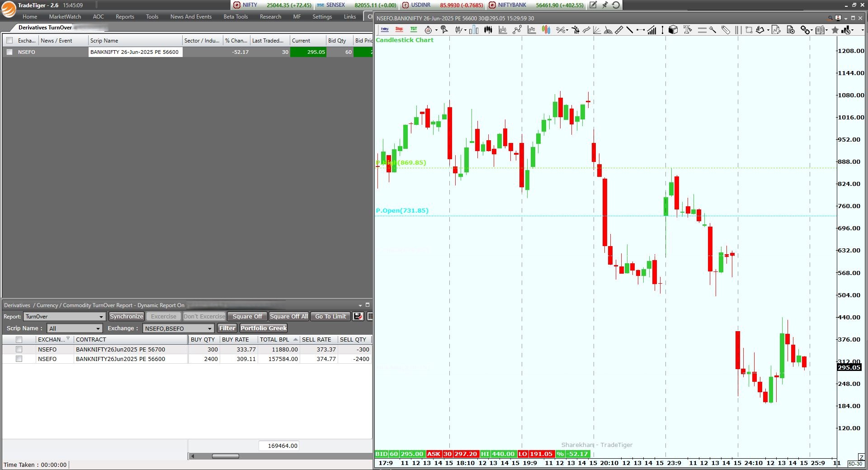868x470 pixels.
Task: Open the Tools menu
Action: (152, 17)
